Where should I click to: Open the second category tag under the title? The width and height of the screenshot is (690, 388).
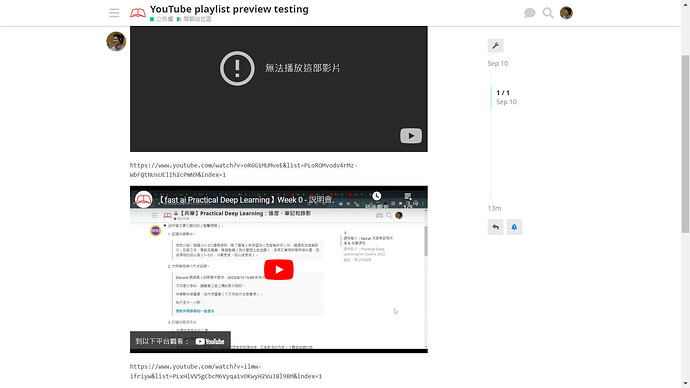pyautogui.click(x=194, y=19)
